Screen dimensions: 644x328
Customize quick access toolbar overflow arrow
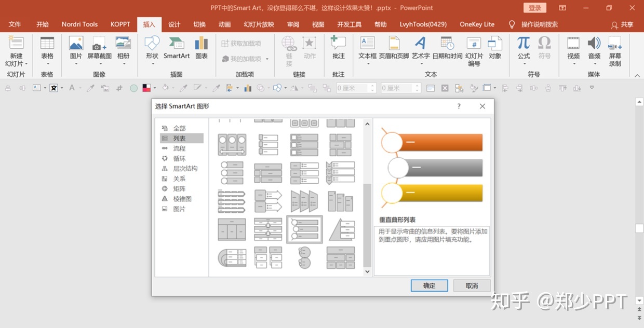[592, 88]
